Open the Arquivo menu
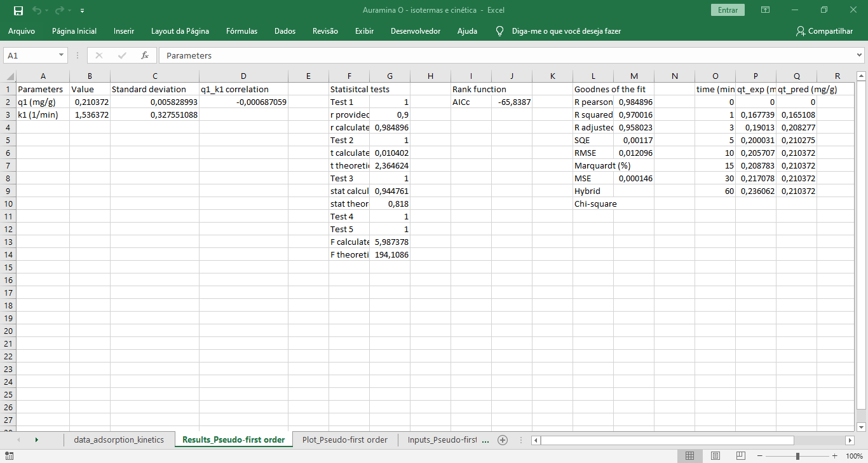The image size is (868, 463). (22, 31)
